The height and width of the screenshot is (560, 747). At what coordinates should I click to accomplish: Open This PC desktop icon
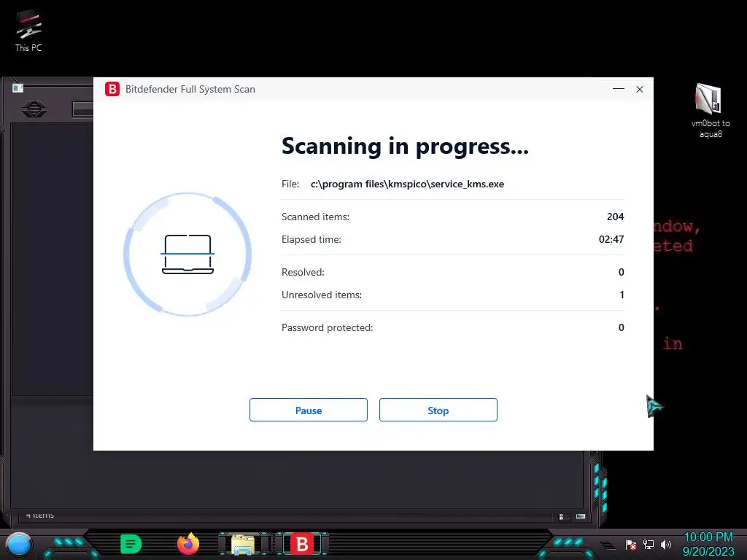[x=28, y=31]
